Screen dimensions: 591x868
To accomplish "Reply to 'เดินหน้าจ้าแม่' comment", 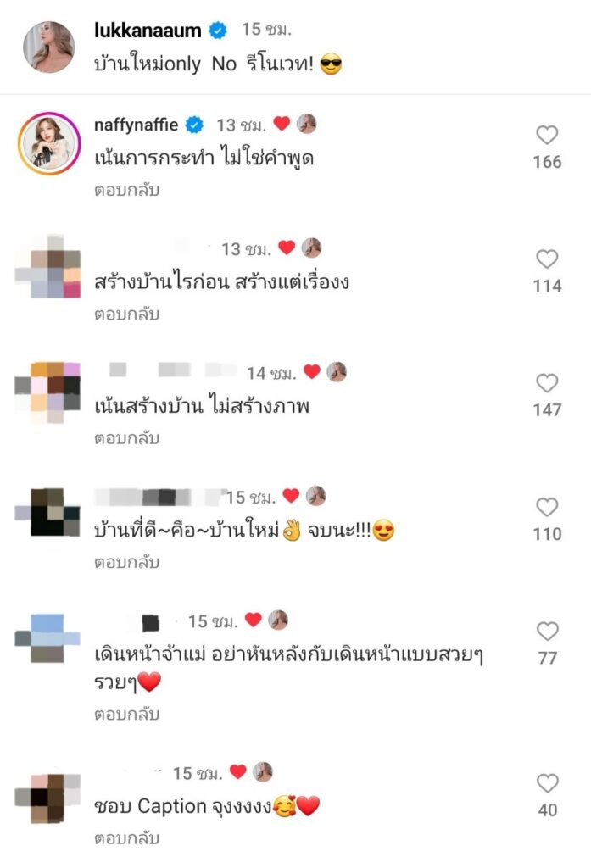I will pos(127,714).
